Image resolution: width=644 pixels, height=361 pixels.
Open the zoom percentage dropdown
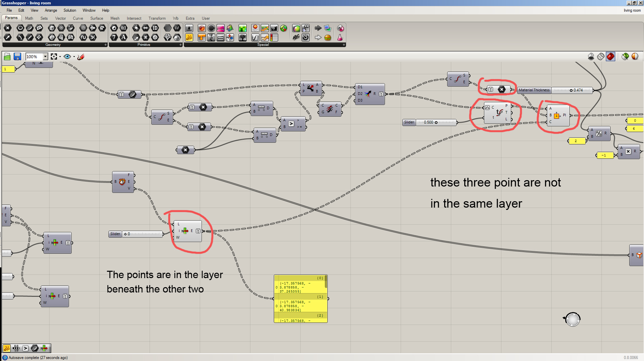click(45, 56)
